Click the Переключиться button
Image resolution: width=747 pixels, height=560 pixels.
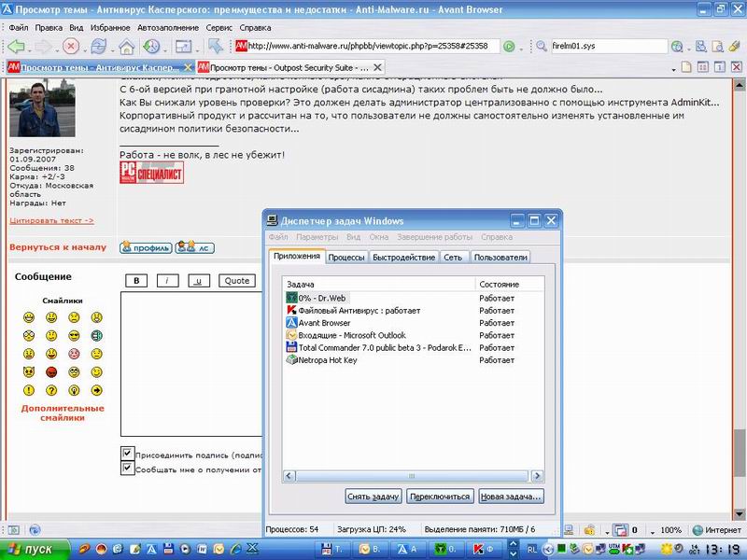coord(440,497)
